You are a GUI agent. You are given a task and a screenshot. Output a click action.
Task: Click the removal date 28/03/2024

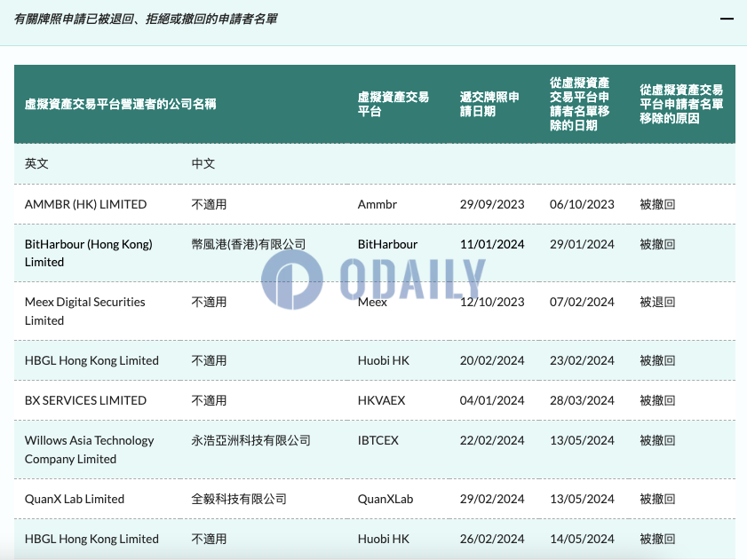582,400
